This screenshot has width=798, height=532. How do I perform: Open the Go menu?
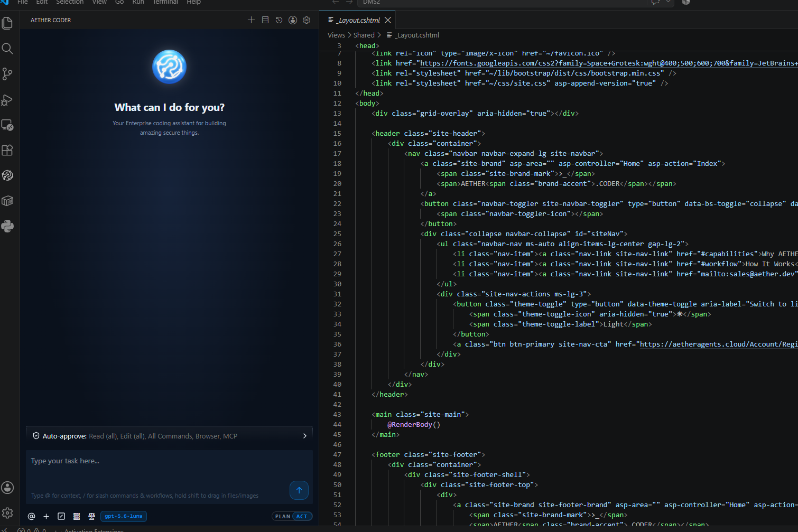click(119, 3)
